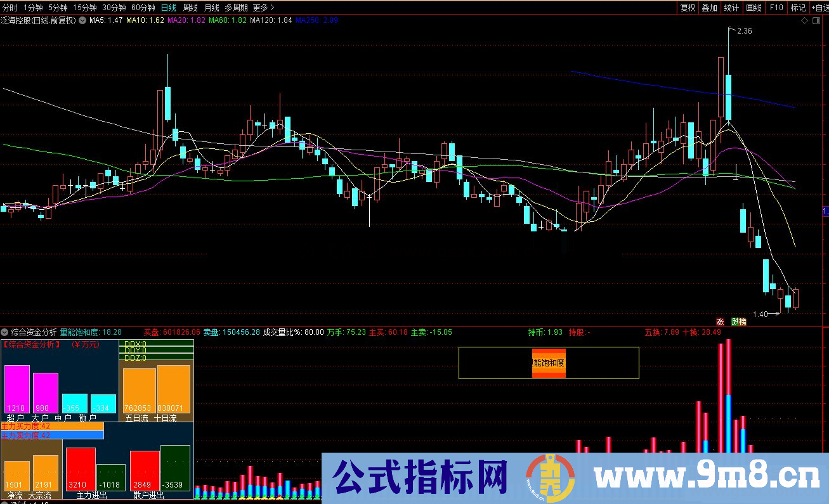Open the dropdown arrow beside 泛海控股 title
The width and height of the screenshot is (829, 504).
click(x=82, y=20)
